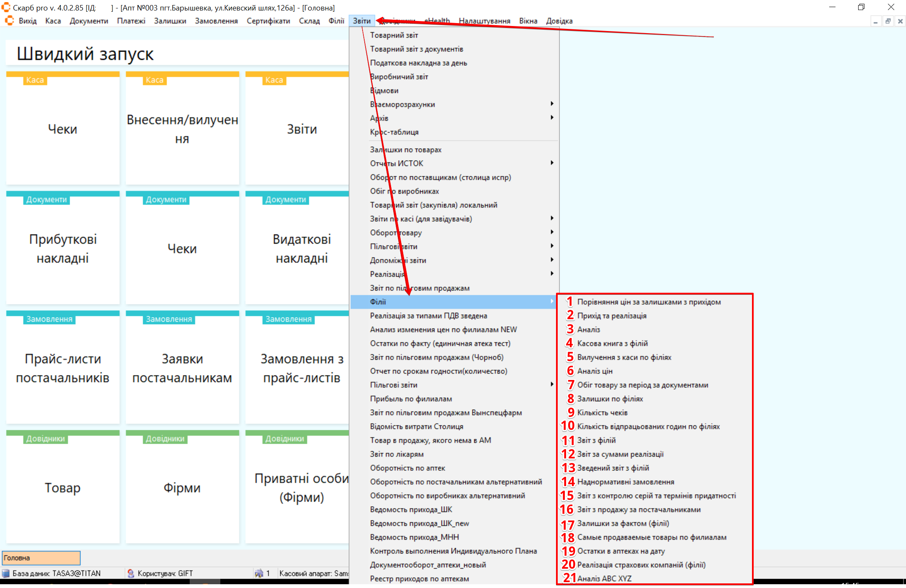Open the Документи menu
The width and height of the screenshot is (906, 588).
89,21
